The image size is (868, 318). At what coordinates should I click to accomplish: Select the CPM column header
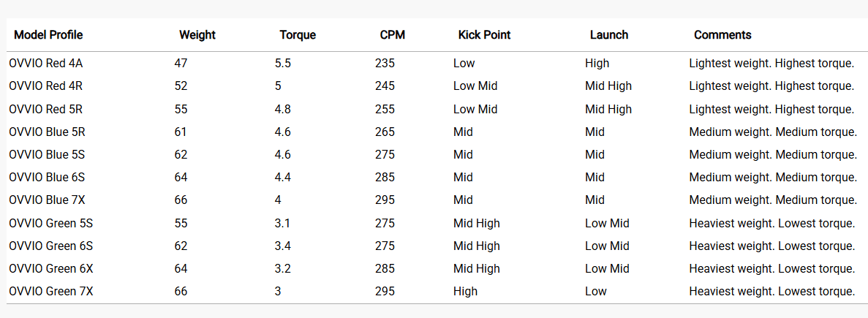pyautogui.click(x=392, y=35)
